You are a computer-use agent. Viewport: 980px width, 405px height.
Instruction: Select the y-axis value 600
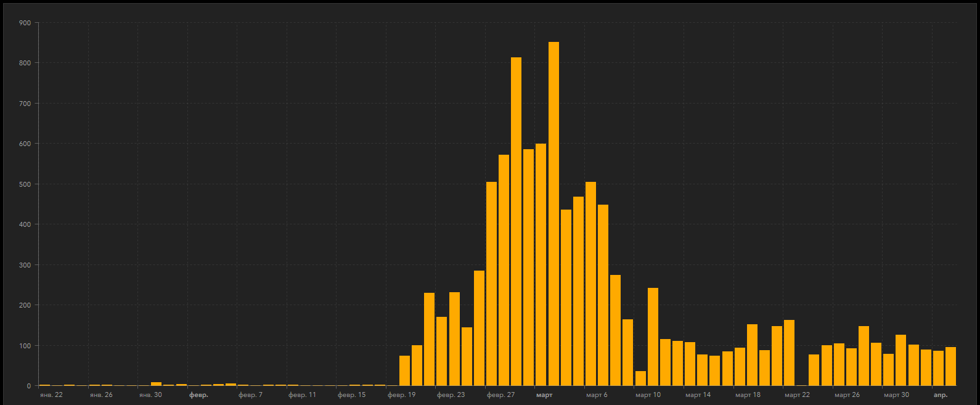pos(25,144)
